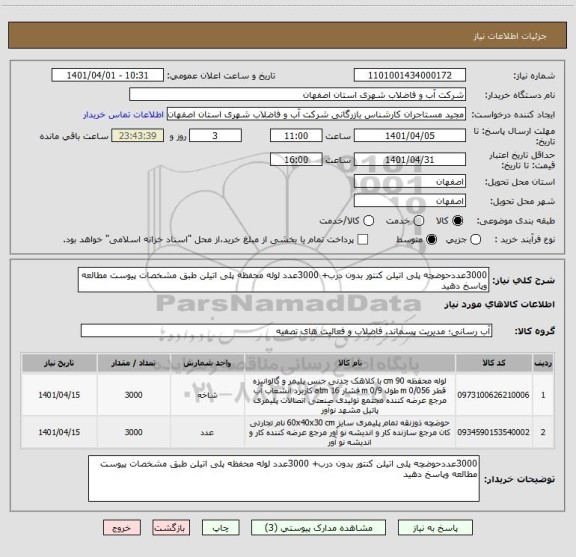Click the استان محل تحویل field
This screenshot has height=557, width=576.
(410, 182)
